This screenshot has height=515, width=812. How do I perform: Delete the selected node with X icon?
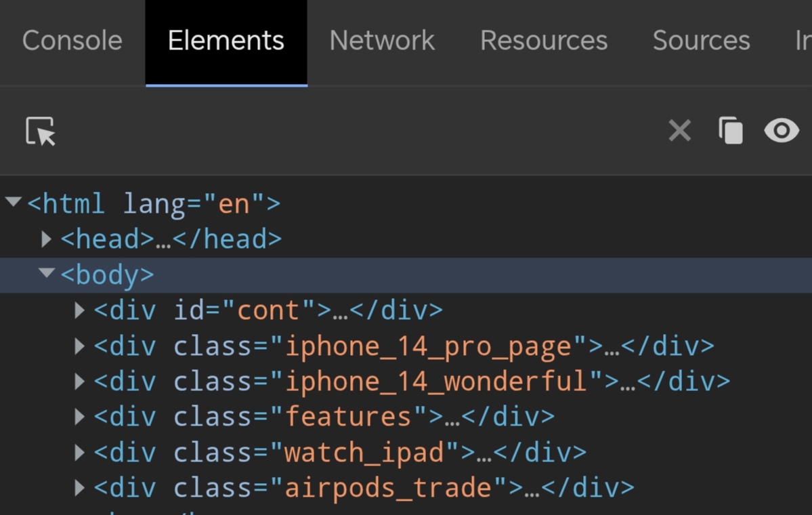[679, 131]
